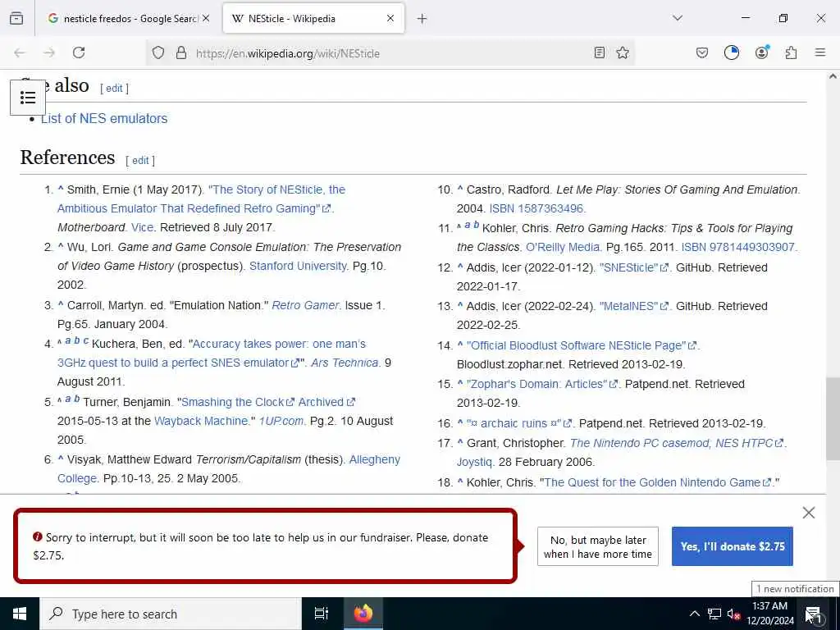Open MetalNES GitHub link
840x630 pixels.
pyautogui.click(x=634, y=306)
